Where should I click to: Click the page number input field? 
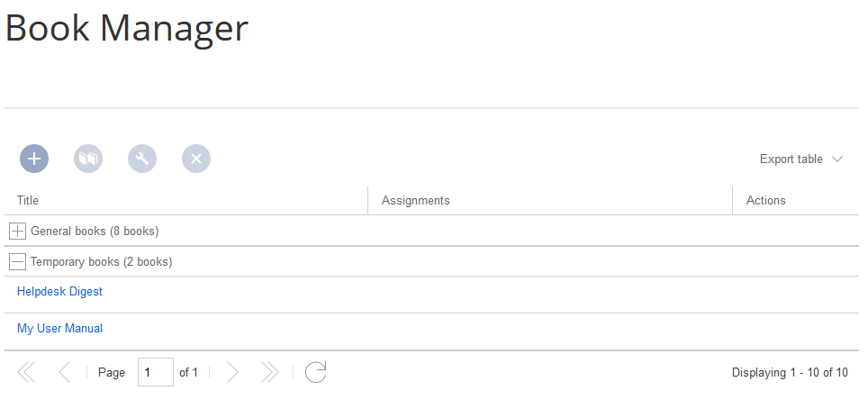(x=155, y=372)
